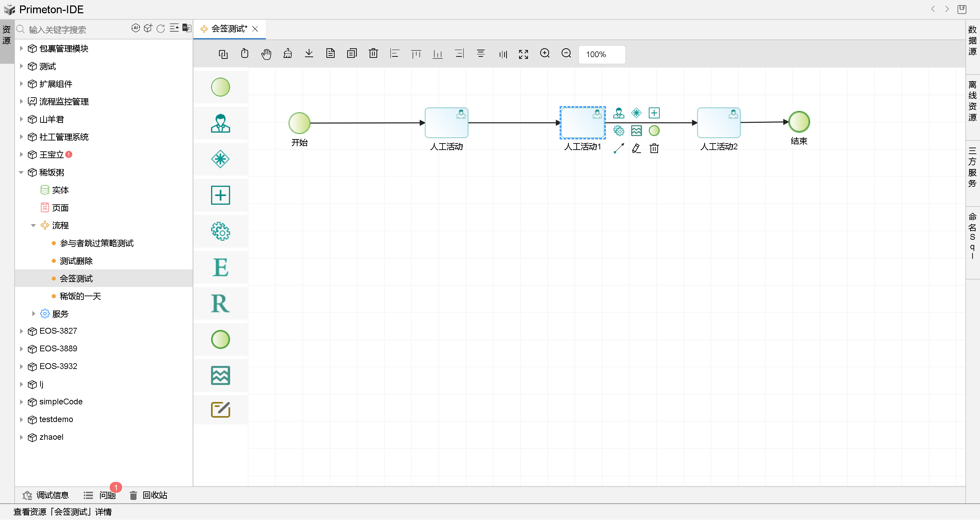The height and width of the screenshot is (520, 980).
Task: Click the zoom in magnifier icon
Action: 544,54
